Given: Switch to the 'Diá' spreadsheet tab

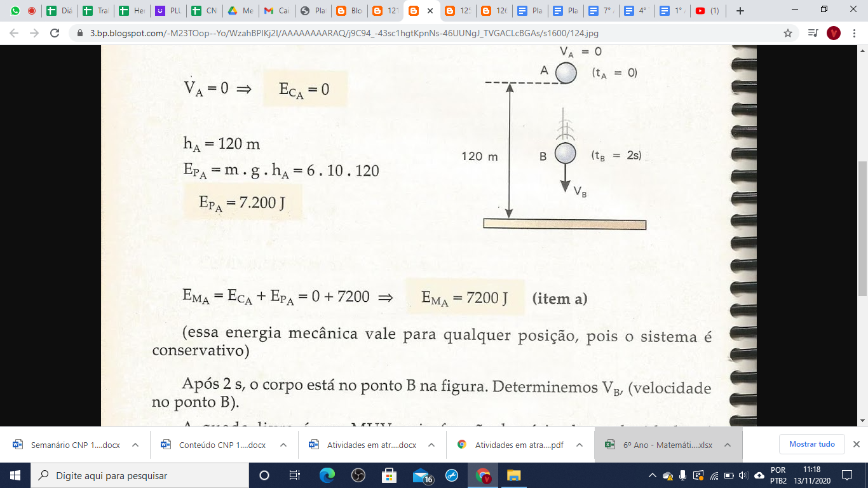Looking at the screenshot, I should [60, 11].
